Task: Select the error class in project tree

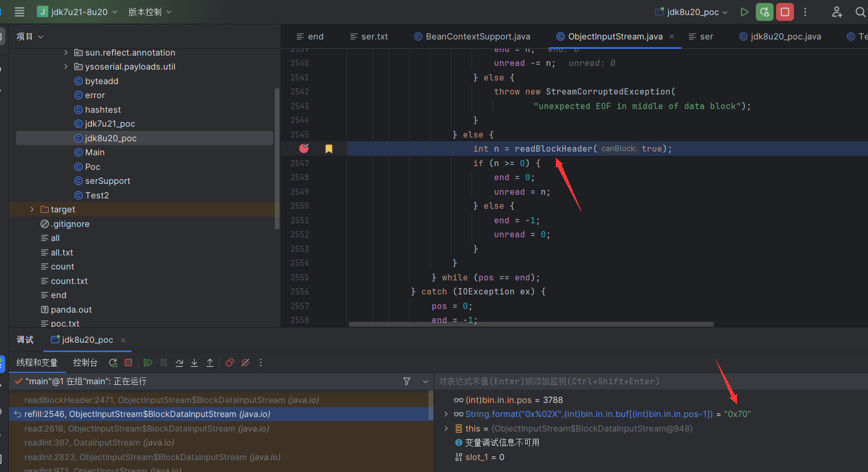Action: click(x=95, y=95)
